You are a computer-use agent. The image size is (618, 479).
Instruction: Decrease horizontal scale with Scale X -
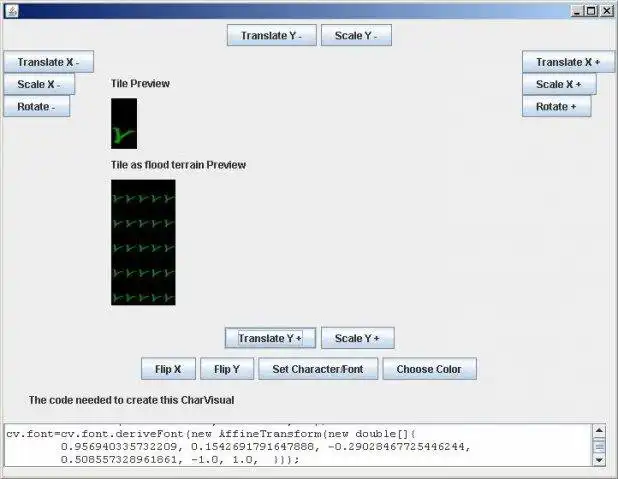(39, 84)
